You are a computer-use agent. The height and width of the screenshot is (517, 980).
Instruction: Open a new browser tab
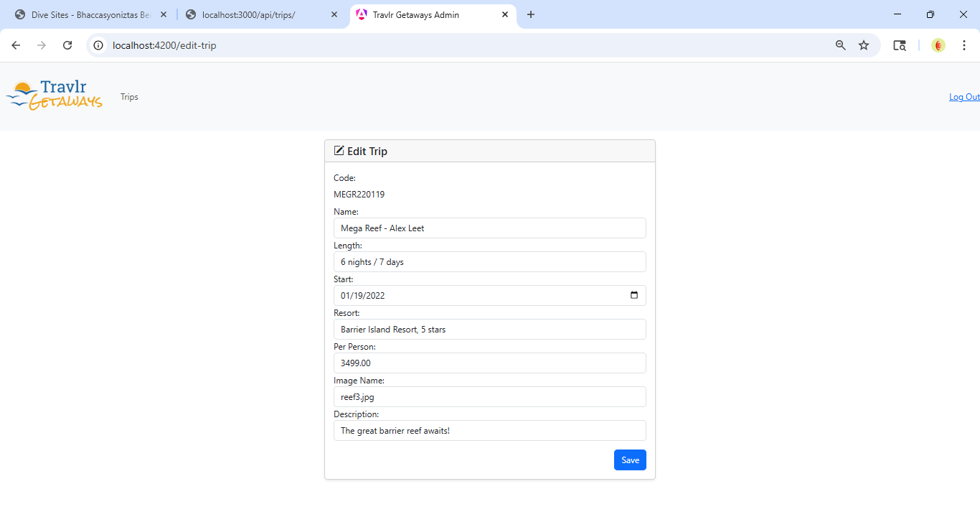[x=531, y=14]
